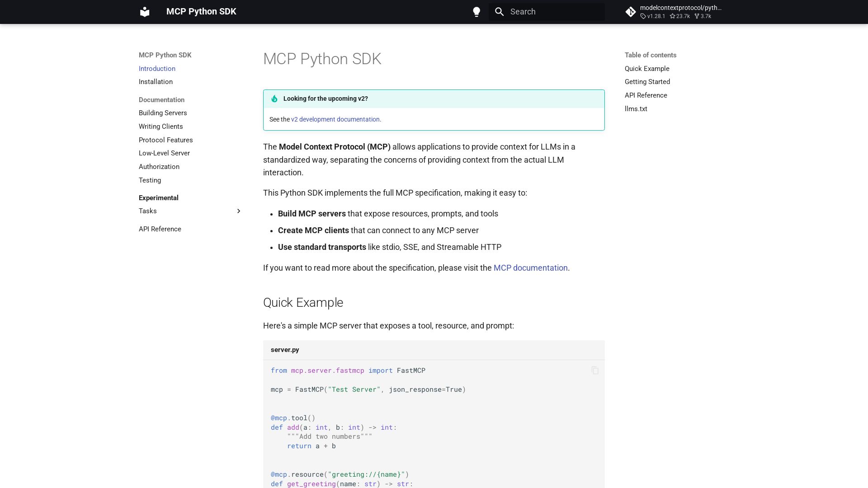868x488 pixels.
Task: Click the flame icon in v2 notice
Action: (274, 99)
